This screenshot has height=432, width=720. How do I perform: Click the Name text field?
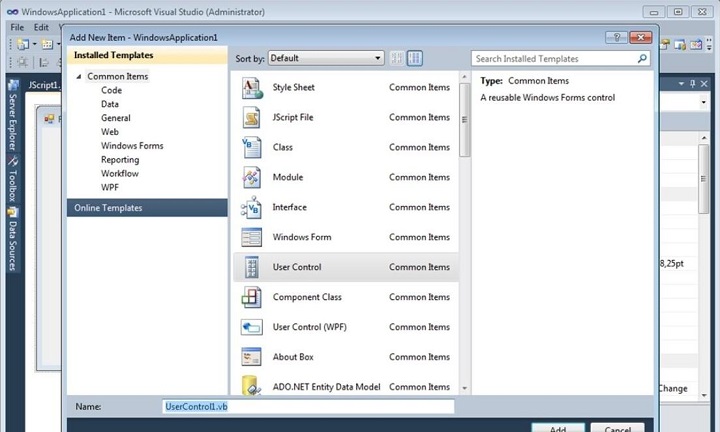[308, 407]
